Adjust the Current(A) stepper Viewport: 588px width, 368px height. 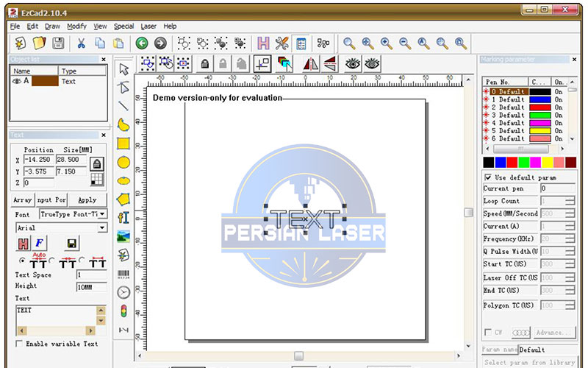click(570, 226)
